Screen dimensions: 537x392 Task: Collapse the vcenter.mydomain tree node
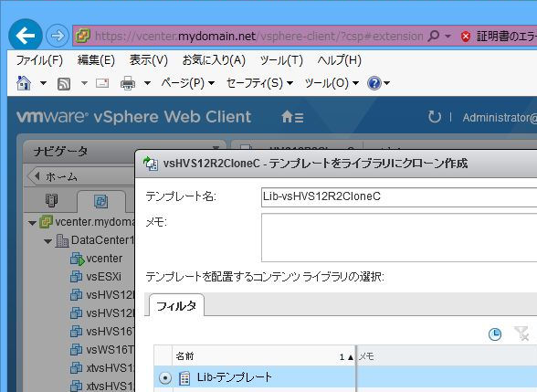[x=32, y=223]
